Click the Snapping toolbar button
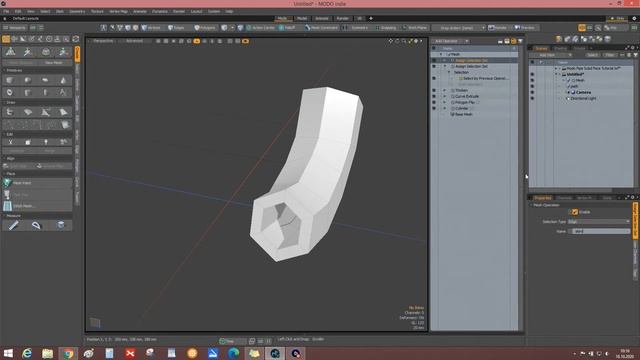This screenshot has width=640, height=360. coord(386,28)
